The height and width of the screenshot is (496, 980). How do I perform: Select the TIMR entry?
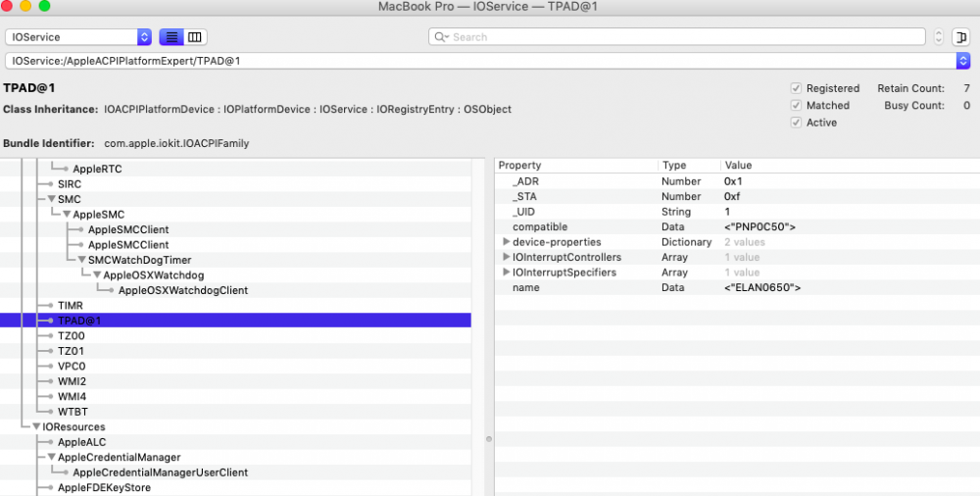click(x=70, y=305)
